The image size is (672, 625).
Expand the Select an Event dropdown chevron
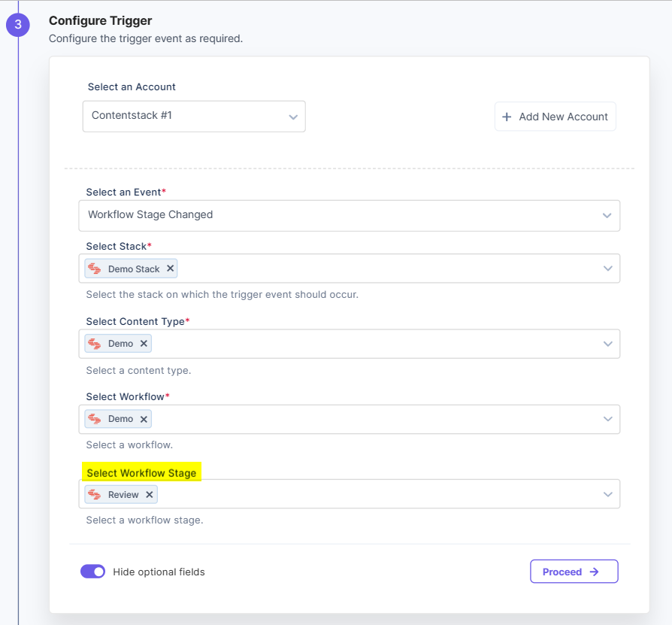pos(607,215)
